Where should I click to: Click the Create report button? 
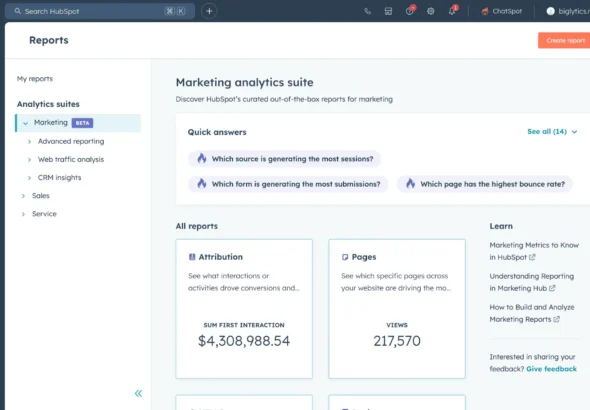[564, 40]
